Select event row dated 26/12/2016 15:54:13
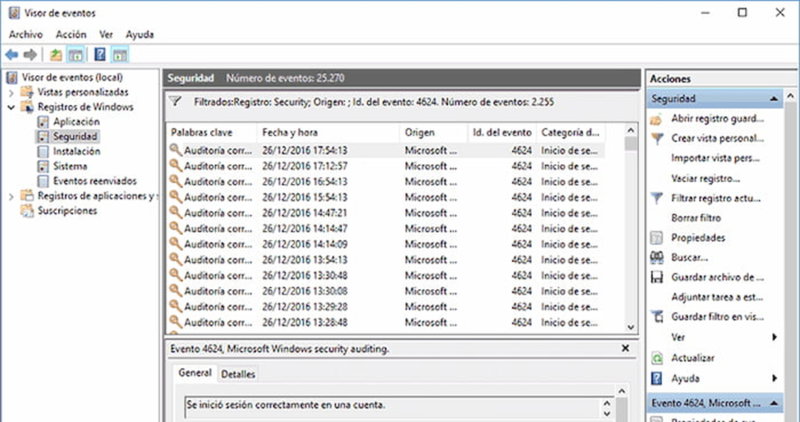 pyautogui.click(x=386, y=197)
